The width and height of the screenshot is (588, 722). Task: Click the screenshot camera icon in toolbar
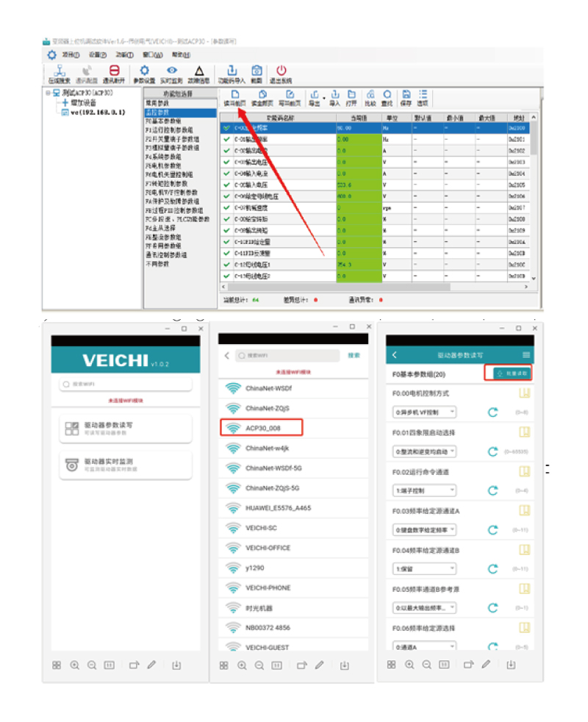click(257, 71)
